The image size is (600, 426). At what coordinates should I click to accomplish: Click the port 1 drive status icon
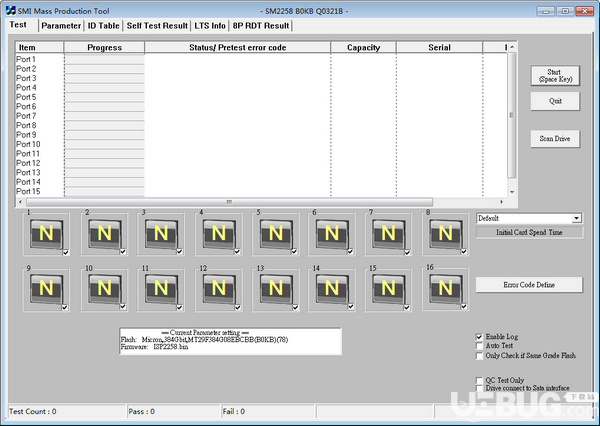coord(46,234)
